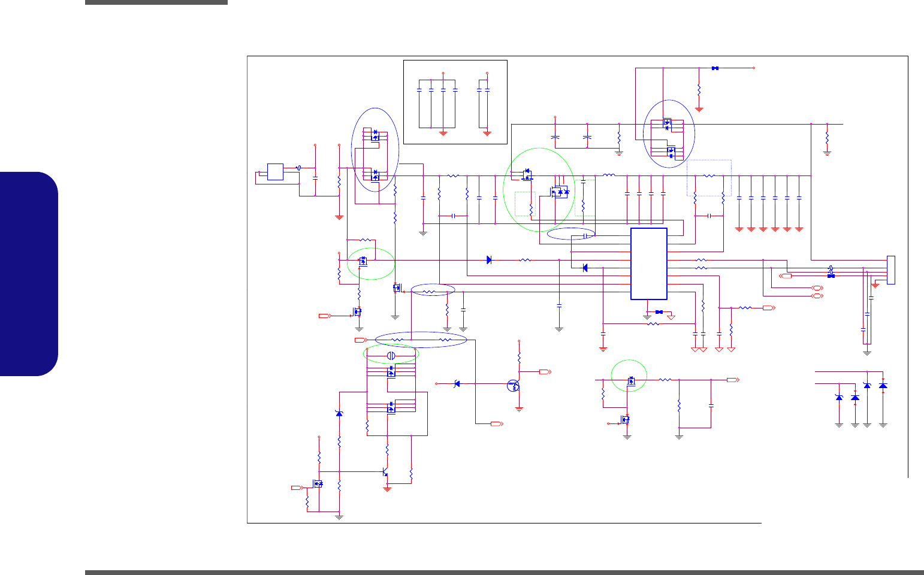Click the rightmost protection diode at bottom right
This screenshot has width=924, height=575.
883,385
